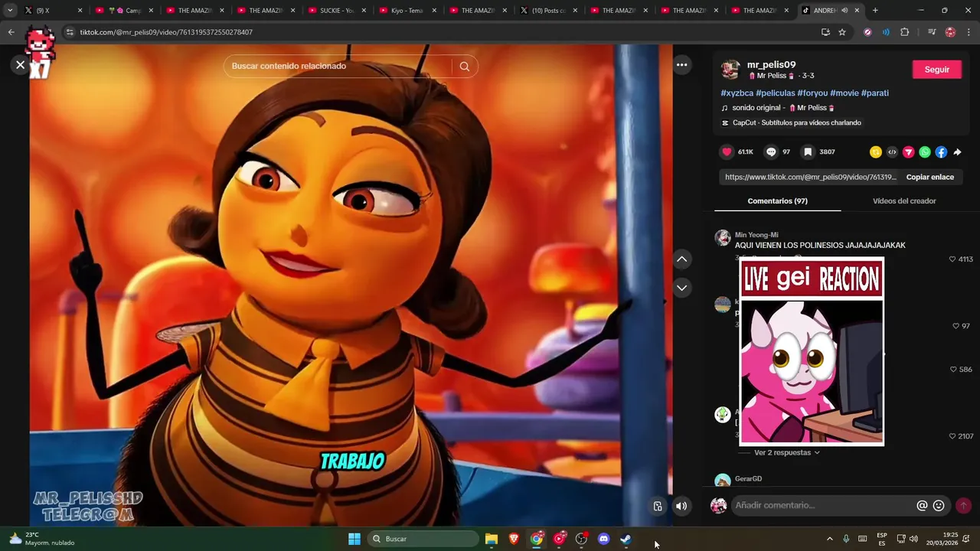
Task: Repost the video with the yellow icon
Action: pyautogui.click(x=876, y=152)
